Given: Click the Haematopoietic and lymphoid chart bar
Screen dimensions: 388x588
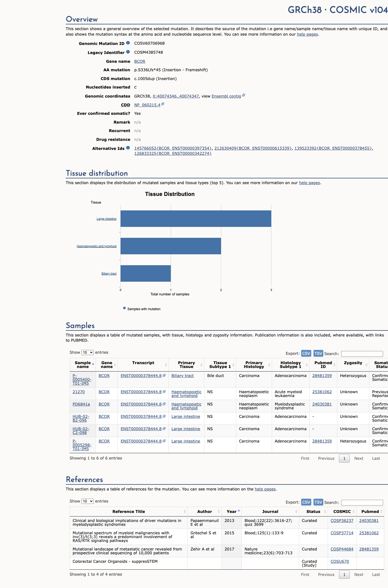Looking at the screenshot, I should coord(171,246).
